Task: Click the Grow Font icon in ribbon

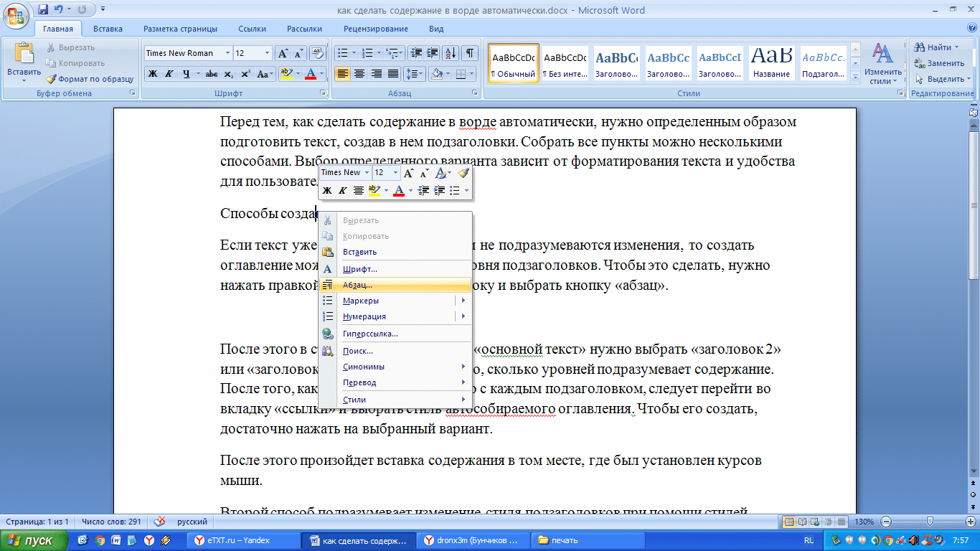Action: pyautogui.click(x=283, y=53)
